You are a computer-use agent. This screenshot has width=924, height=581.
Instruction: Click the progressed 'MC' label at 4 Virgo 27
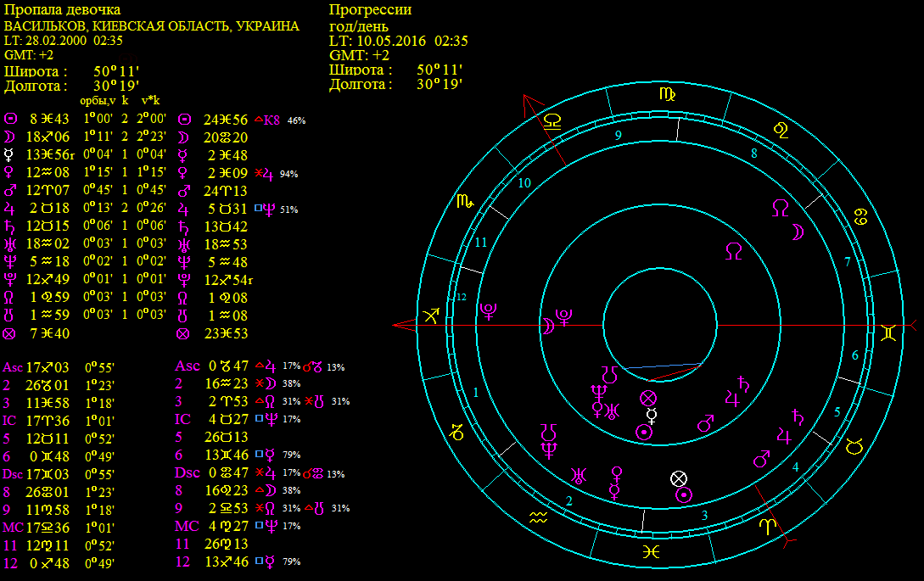pyautogui.click(x=187, y=526)
